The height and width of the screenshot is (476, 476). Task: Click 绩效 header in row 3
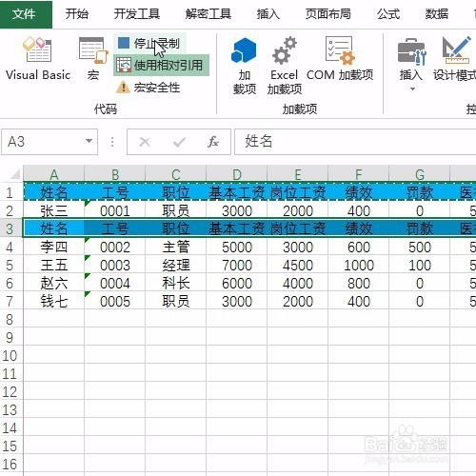click(359, 228)
